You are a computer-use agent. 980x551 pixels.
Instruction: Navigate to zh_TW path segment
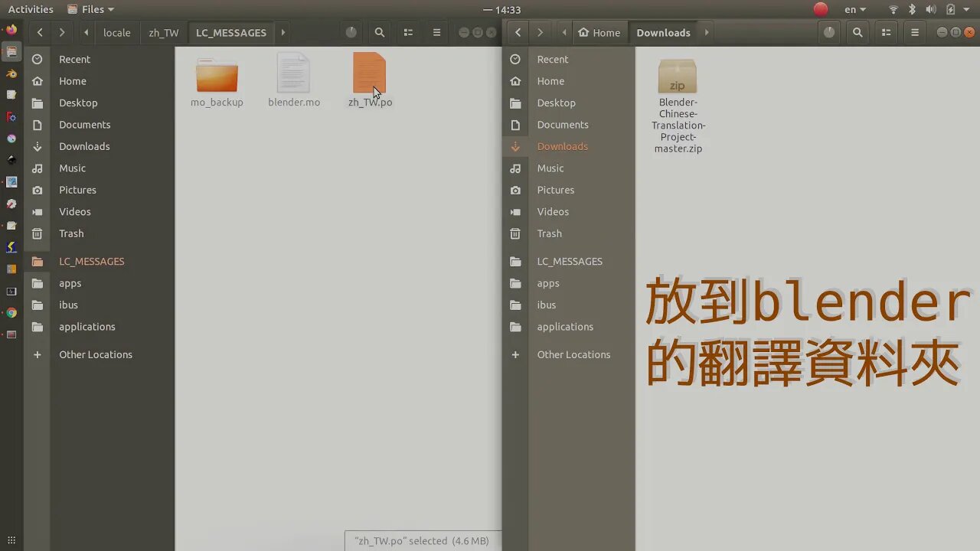[x=164, y=33]
